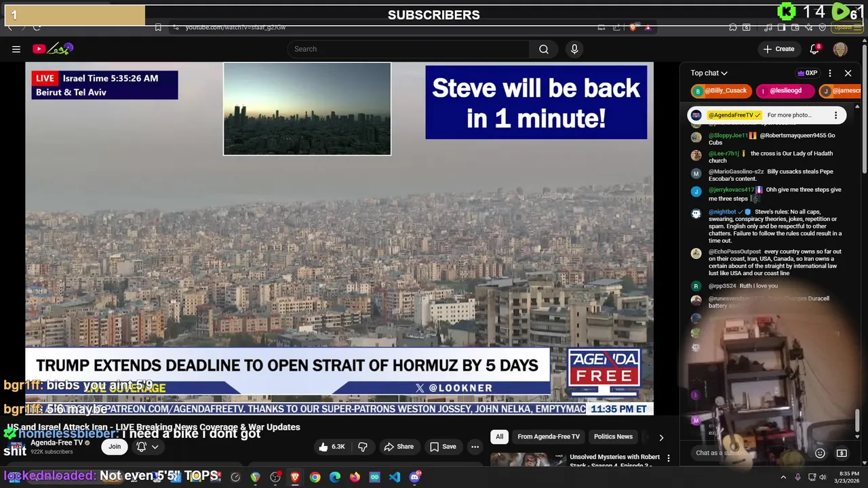Open Unsolved Mysteries video thumbnail

tap(528, 461)
